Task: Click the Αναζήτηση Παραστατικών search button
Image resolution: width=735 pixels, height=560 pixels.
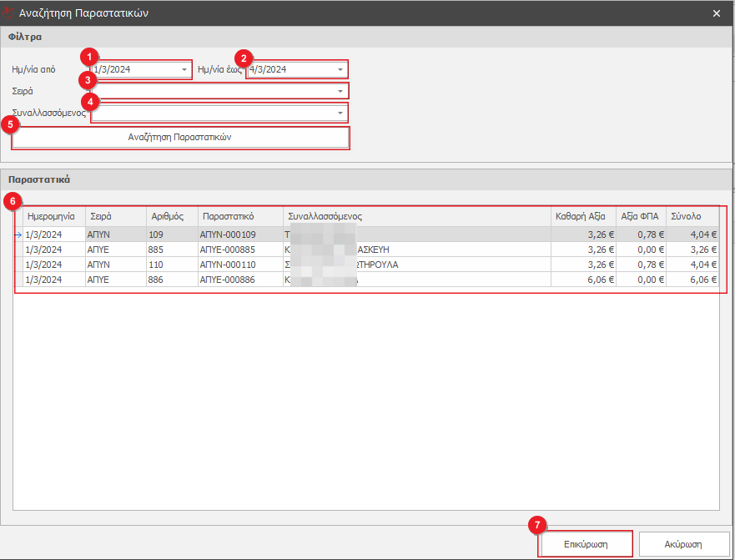Action: click(x=179, y=137)
